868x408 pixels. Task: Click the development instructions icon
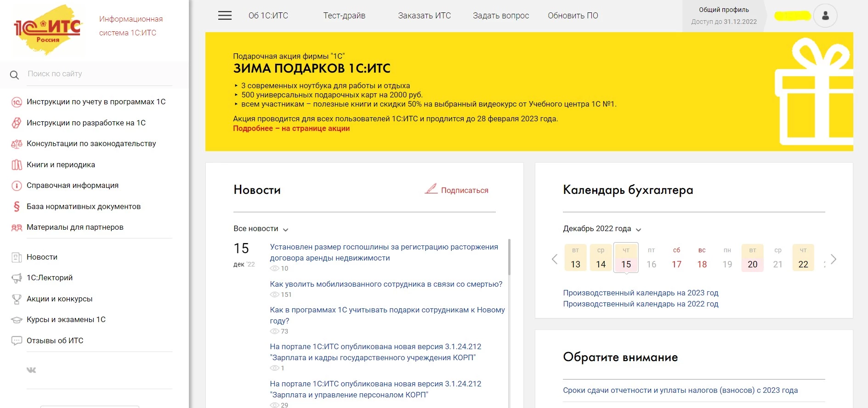[x=17, y=123]
